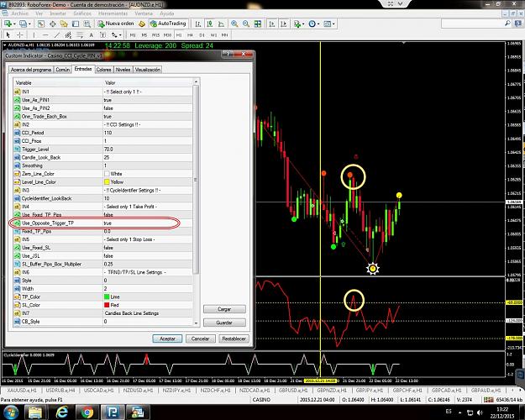Click the Cancelar button
The image size is (525, 420).
click(x=200, y=339)
